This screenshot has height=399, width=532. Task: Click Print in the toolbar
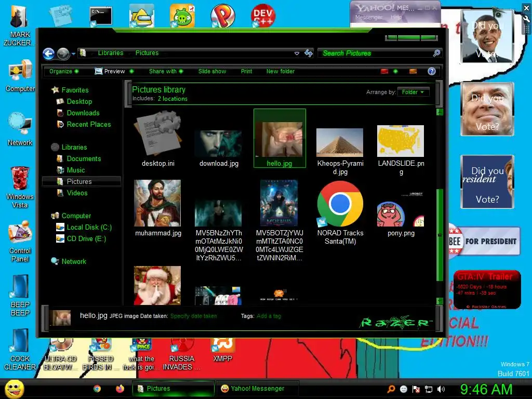click(x=246, y=71)
